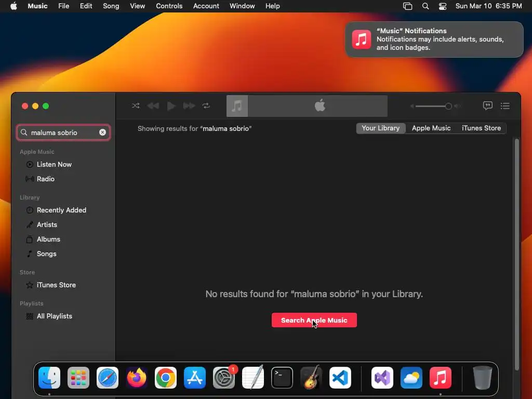Open Trash from the Dock
This screenshot has width=532, height=399.
[483, 378]
